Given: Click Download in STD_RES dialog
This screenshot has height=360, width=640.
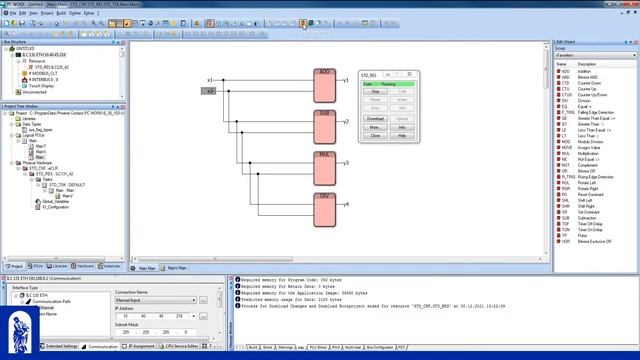Looking at the screenshot, I should tap(375, 118).
